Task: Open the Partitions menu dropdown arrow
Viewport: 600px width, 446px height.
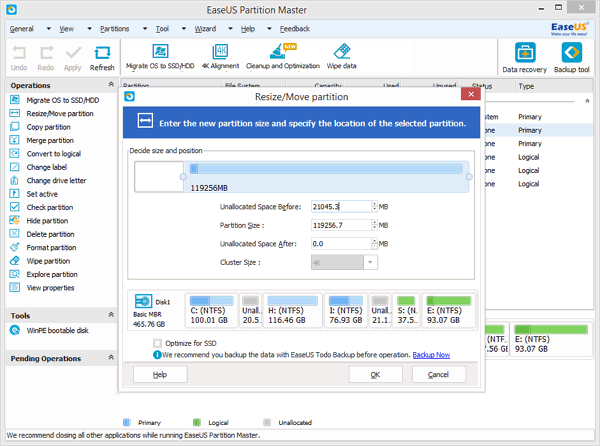Action: [145, 29]
